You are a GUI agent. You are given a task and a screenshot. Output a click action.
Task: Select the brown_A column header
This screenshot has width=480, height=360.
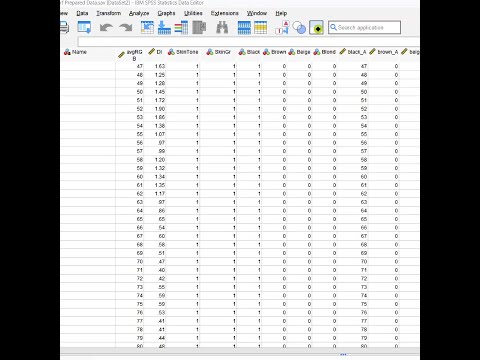[x=384, y=54]
